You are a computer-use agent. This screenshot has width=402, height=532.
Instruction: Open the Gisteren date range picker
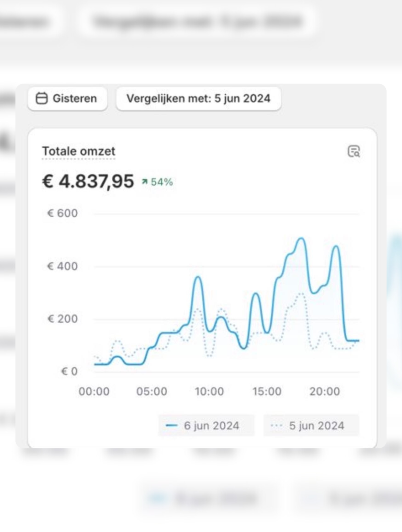67,99
